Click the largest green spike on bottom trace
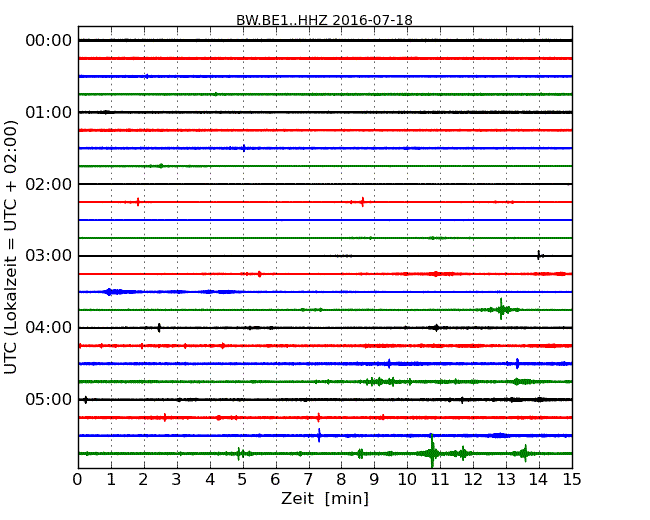650x520 pixels. (432, 451)
